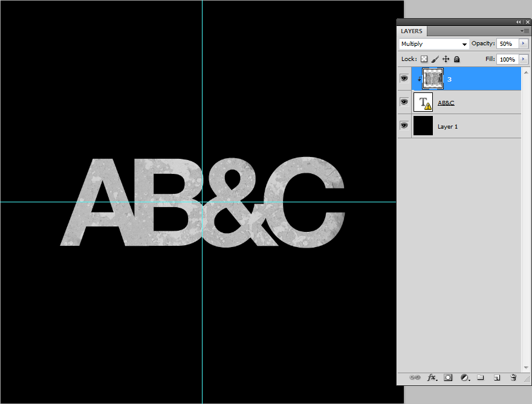This screenshot has height=404, width=532.
Task: Expand the Opacity slider arrow
Action: [523, 44]
